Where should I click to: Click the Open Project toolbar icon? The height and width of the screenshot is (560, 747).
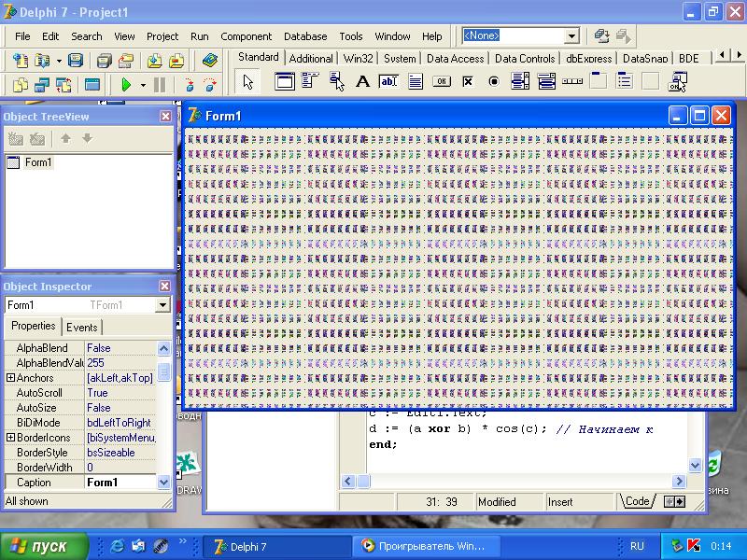pyautogui.click(x=126, y=60)
